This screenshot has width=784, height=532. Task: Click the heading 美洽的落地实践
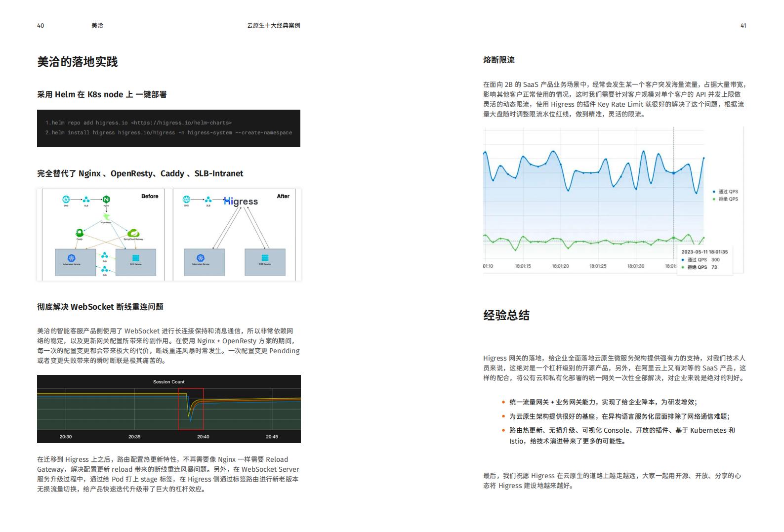coord(78,62)
